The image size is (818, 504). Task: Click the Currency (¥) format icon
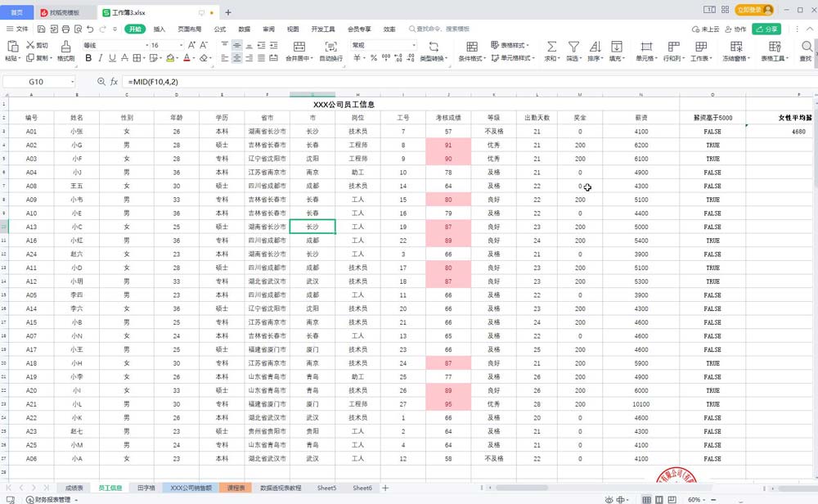pos(357,58)
